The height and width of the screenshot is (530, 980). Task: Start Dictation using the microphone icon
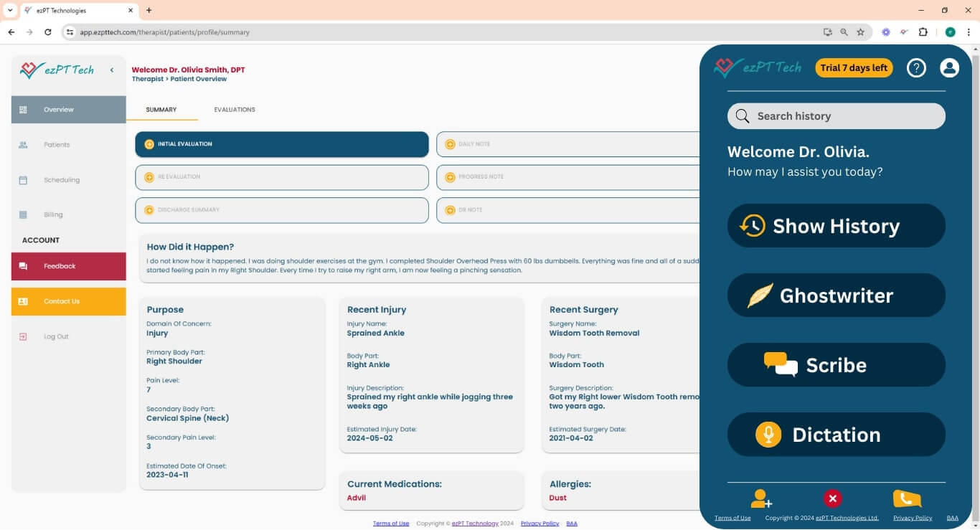point(768,434)
